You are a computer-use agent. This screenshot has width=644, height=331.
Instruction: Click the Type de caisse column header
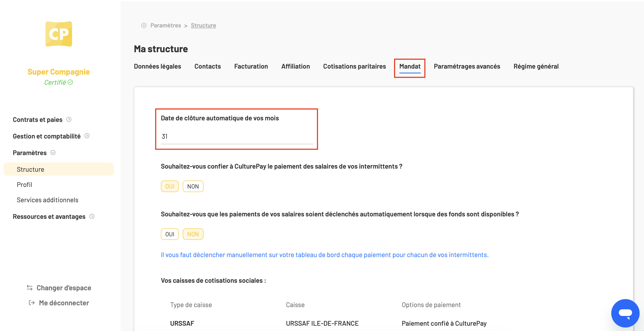click(191, 305)
